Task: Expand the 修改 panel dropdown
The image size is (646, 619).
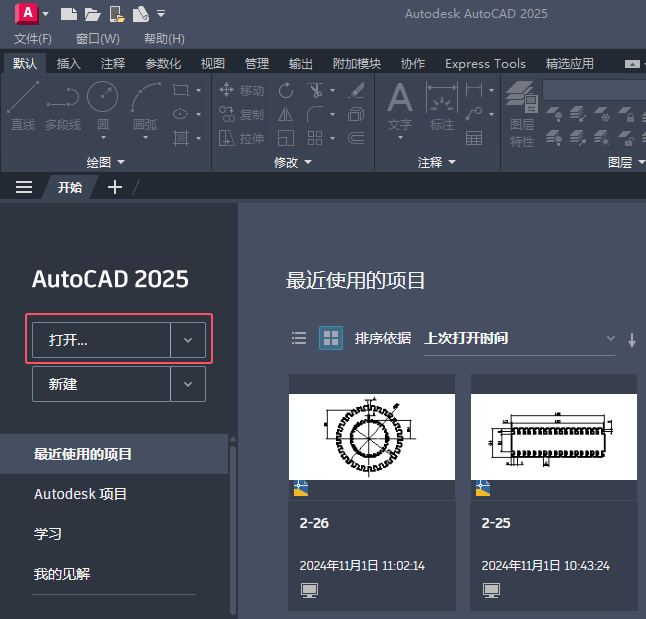Action: [293, 162]
